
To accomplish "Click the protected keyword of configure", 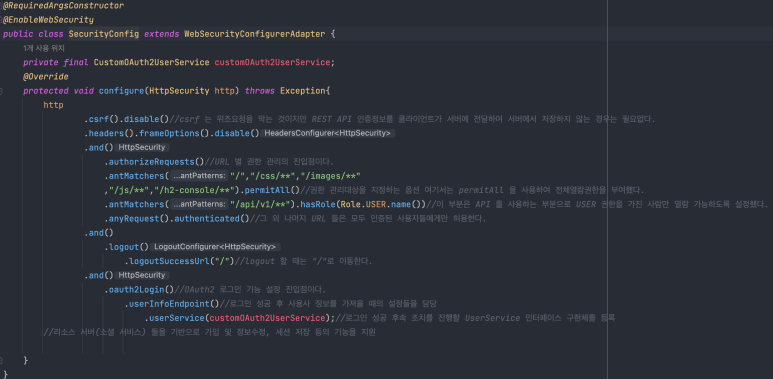I will pyautogui.click(x=46, y=91).
